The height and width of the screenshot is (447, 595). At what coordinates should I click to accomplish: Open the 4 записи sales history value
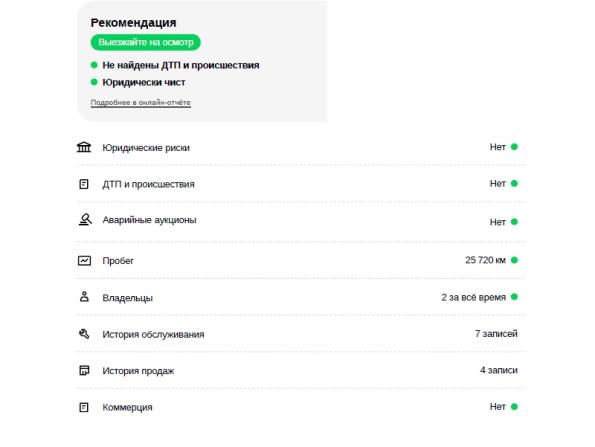click(499, 370)
